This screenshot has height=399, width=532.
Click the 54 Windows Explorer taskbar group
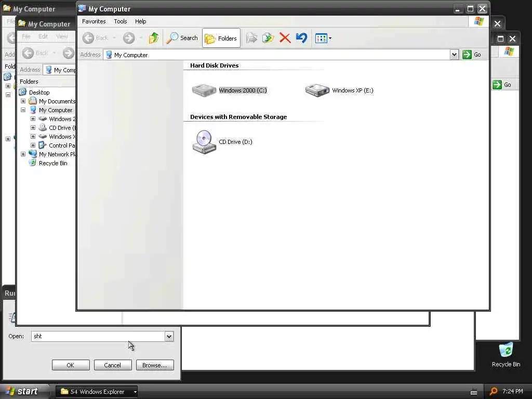click(97, 392)
